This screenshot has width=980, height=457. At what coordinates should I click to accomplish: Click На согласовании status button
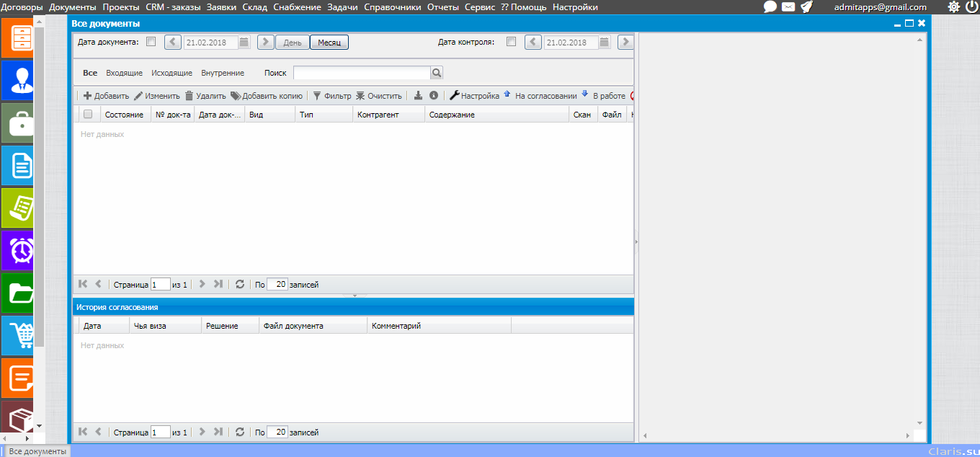(540, 95)
